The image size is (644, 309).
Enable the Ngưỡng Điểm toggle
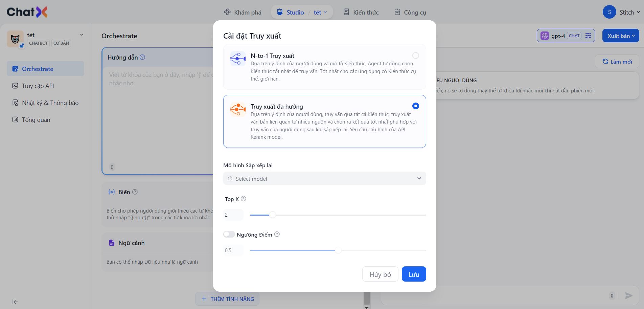tap(229, 234)
